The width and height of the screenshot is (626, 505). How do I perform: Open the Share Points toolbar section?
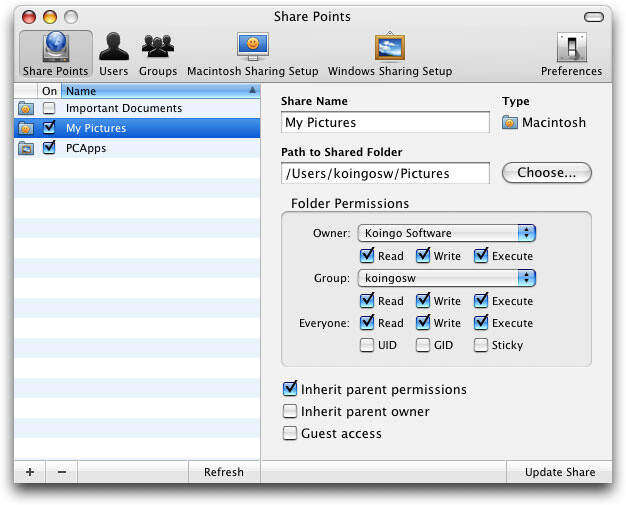point(56,54)
